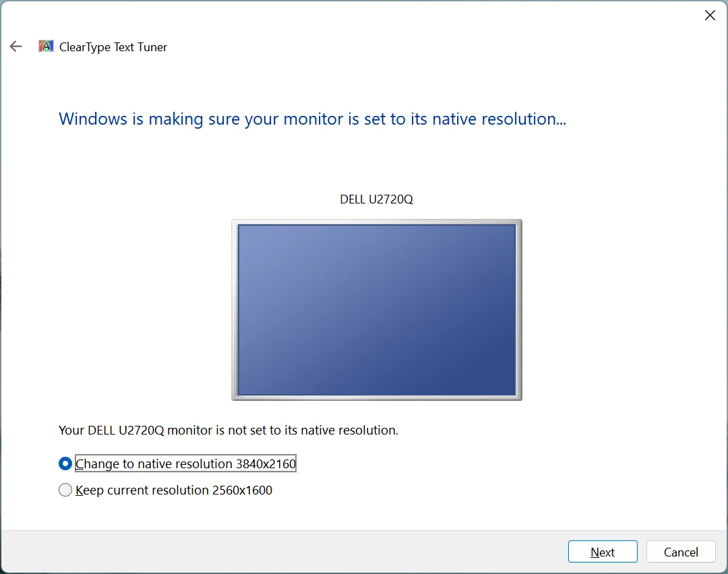Image resolution: width=728 pixels, height=574 pixels.
Task: Click Cancel to exit without changes
Action: tap(681, 551)
